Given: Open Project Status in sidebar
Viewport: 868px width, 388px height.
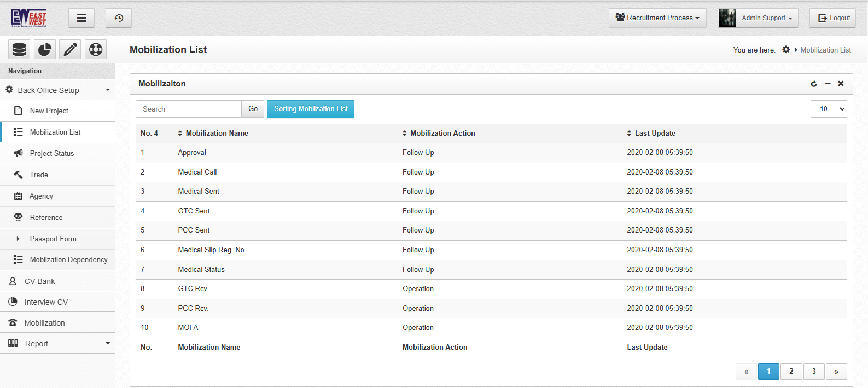Looking at the screenshot, I should [x=52, y=154].
